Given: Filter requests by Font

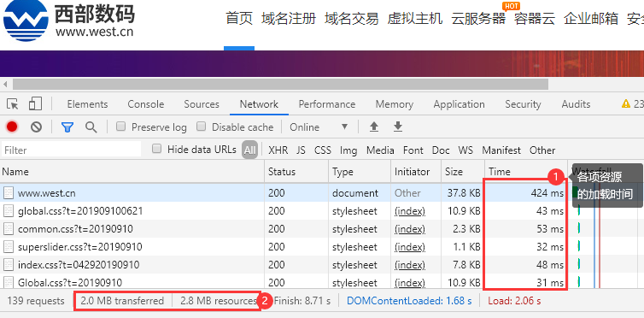Looking at the screenshot, I should tap(413, 150).
